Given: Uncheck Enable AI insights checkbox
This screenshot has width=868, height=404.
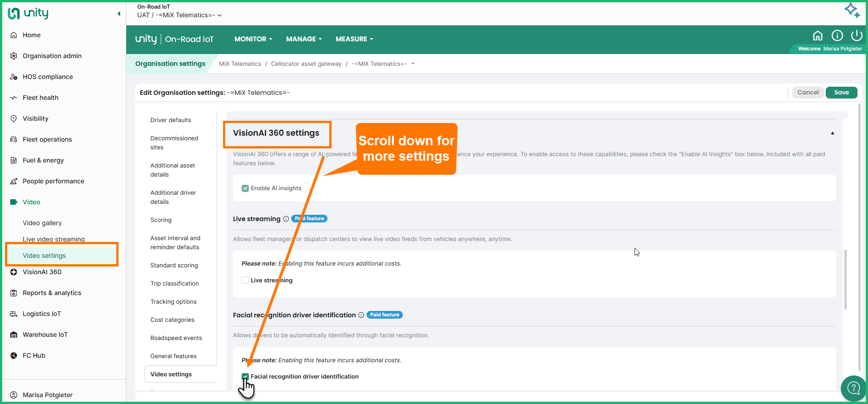Looking at the screenshot, I should [245, 188].
